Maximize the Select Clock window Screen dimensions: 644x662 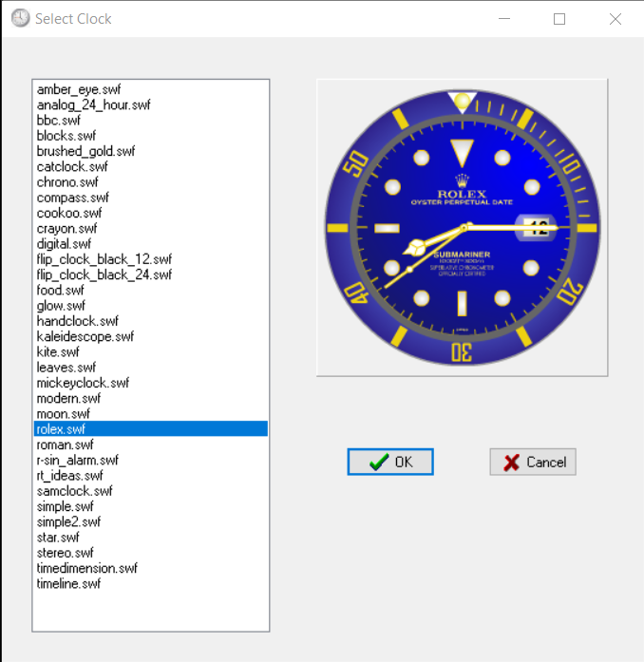559,18
